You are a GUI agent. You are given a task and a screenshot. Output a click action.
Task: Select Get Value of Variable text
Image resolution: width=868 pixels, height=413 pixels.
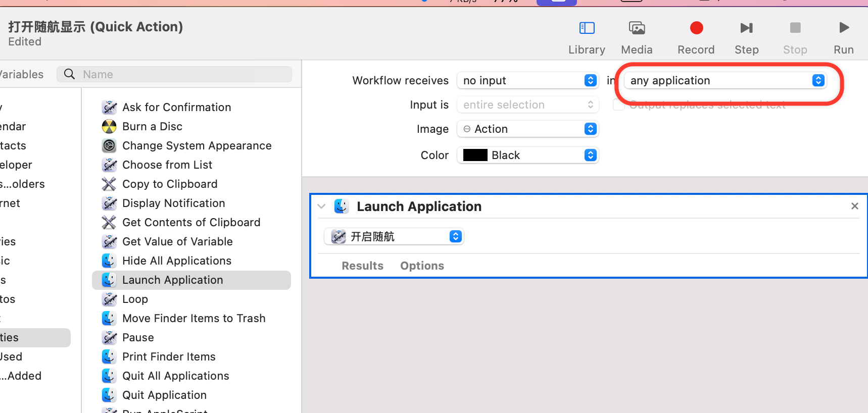177,241
